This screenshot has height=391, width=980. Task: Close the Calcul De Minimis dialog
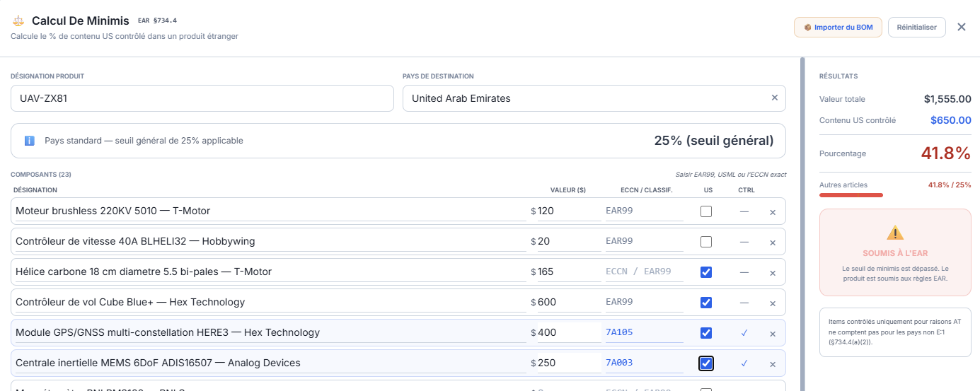pyautogui.click(x=962, y=27)
